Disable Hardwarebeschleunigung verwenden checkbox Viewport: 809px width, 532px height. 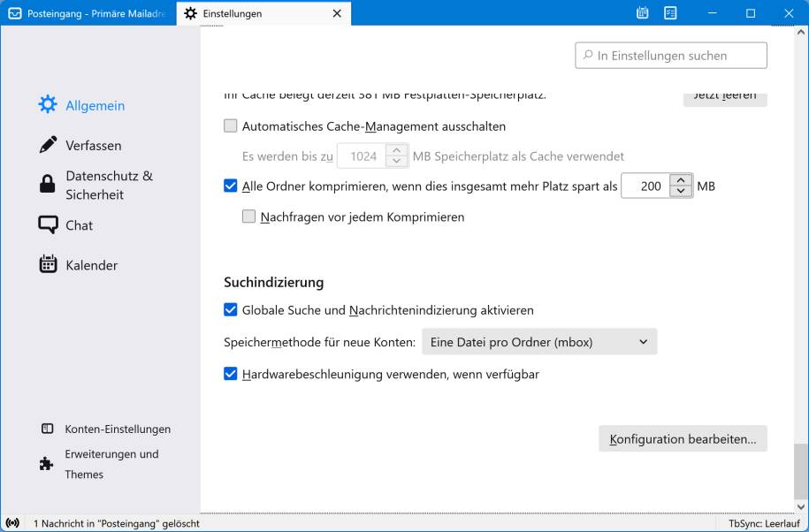pyautogui.click(x=231, y=374)
